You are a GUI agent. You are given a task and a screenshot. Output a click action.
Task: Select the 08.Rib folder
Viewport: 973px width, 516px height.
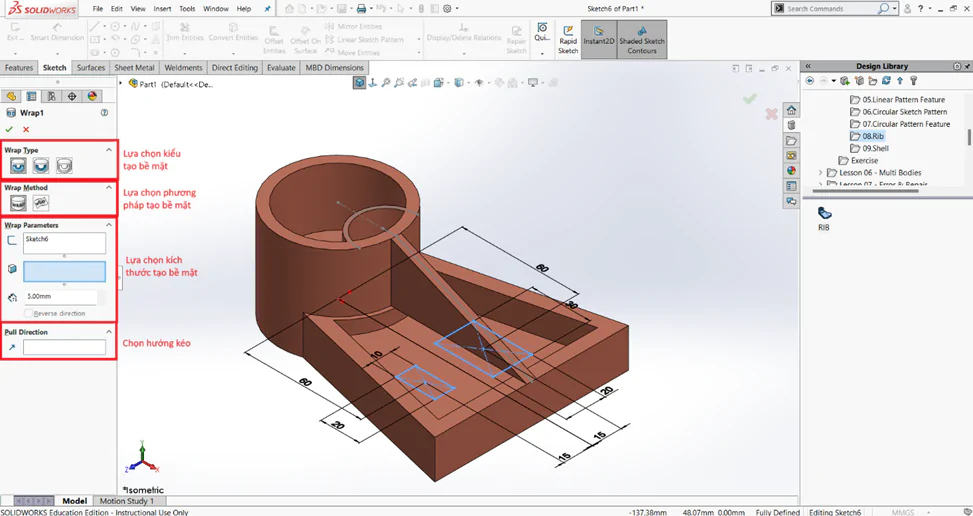[867, 136]
